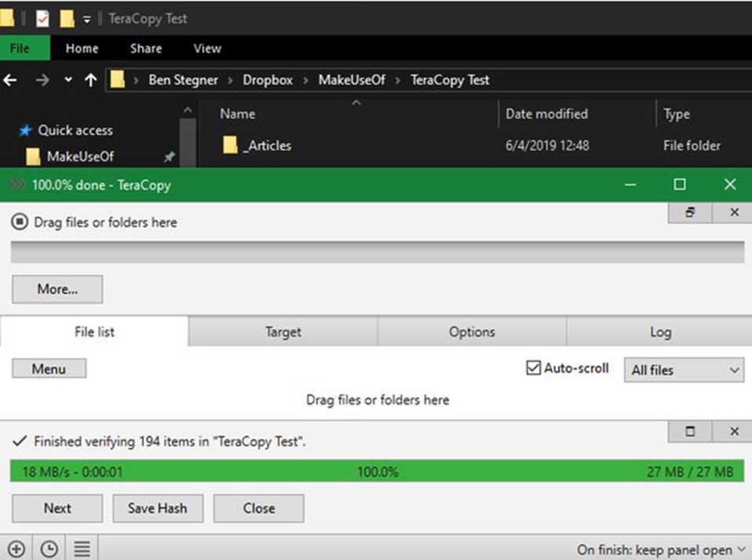This screenshot has height=560, width=752.
Task: Open the Home ribbon tab
Action: coord(82,48)
